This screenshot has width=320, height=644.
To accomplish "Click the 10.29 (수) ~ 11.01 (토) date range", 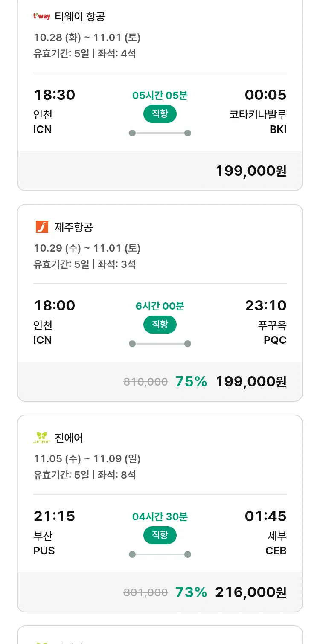I will pyautogui.click(x=87, y=248).
